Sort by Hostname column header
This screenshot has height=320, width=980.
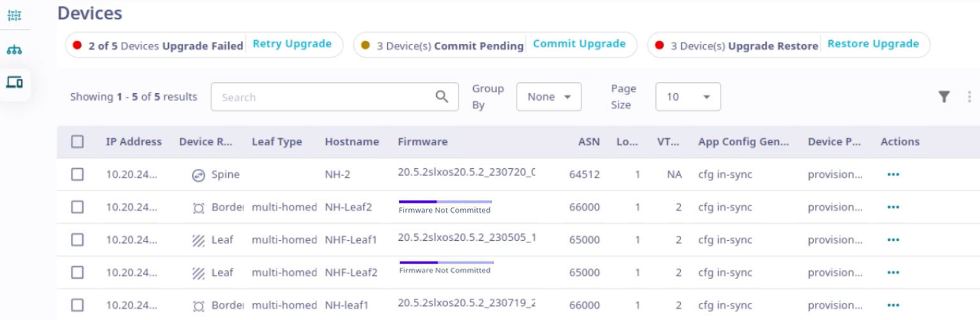pyautogui.click(x=352, y=142)
